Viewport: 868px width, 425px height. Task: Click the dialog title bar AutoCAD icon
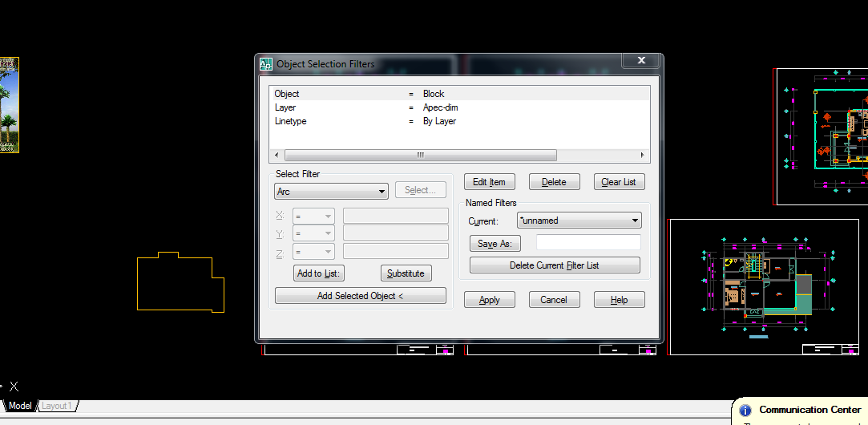(x=266, y=63)
